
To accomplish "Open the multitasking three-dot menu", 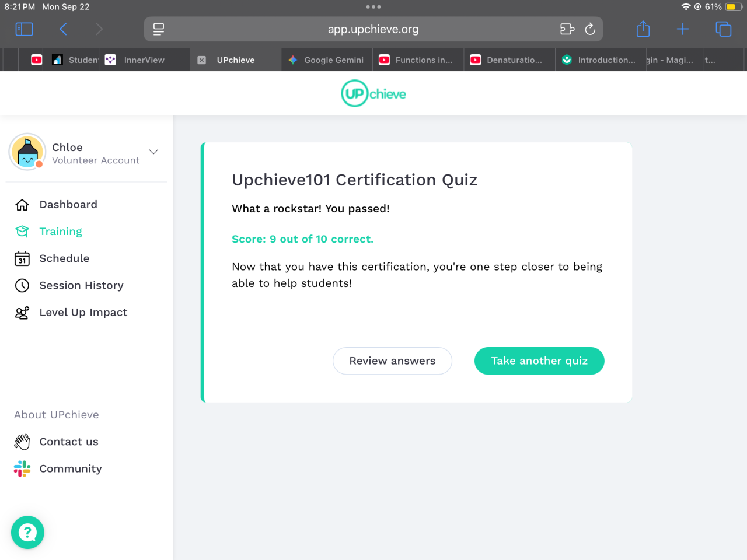I will point(373,7).
